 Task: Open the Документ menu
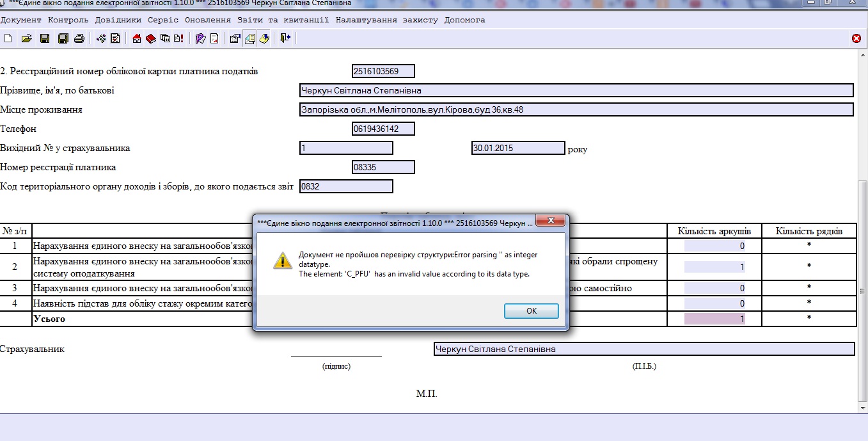coord(20,20)
